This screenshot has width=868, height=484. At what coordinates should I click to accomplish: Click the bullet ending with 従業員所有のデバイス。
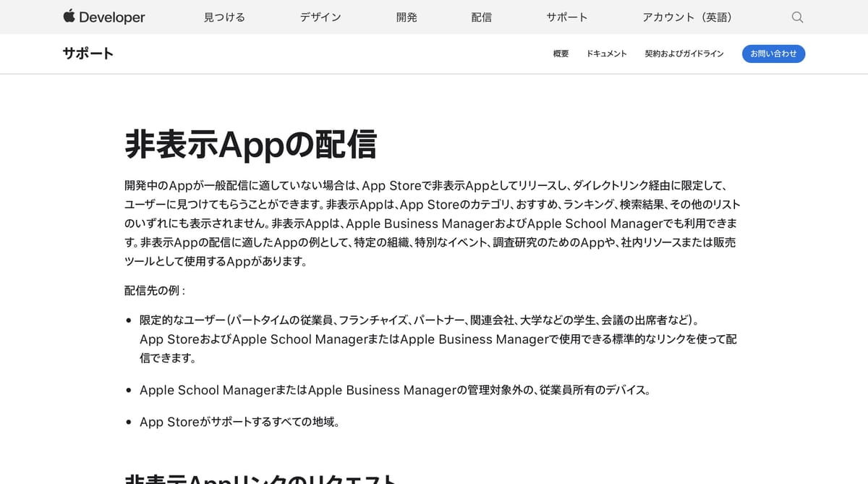395,390
